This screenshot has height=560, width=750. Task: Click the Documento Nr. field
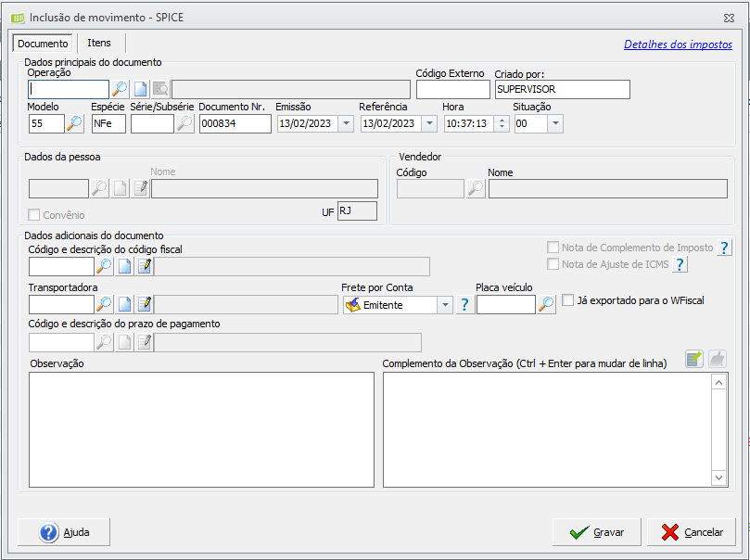pos(235,123)
